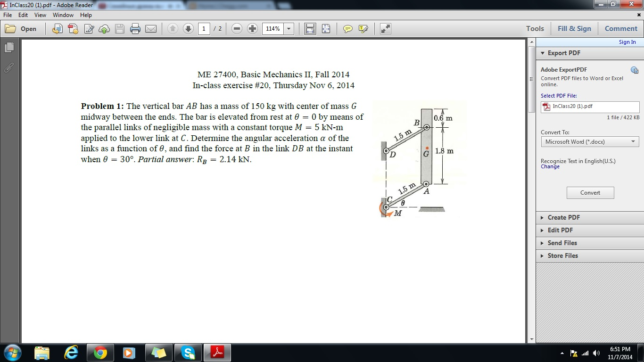Click the page number input field
This screenshot has width=644, height=362.
(204, 29)
